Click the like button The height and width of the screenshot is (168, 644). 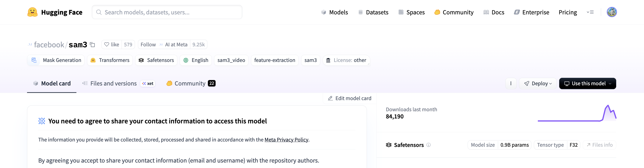(111, 44)
